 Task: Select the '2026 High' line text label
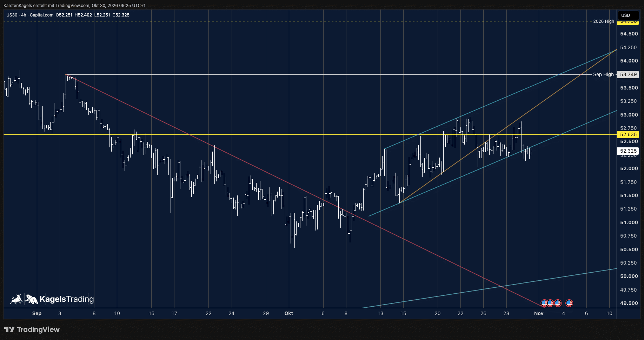tap(604, 21)
